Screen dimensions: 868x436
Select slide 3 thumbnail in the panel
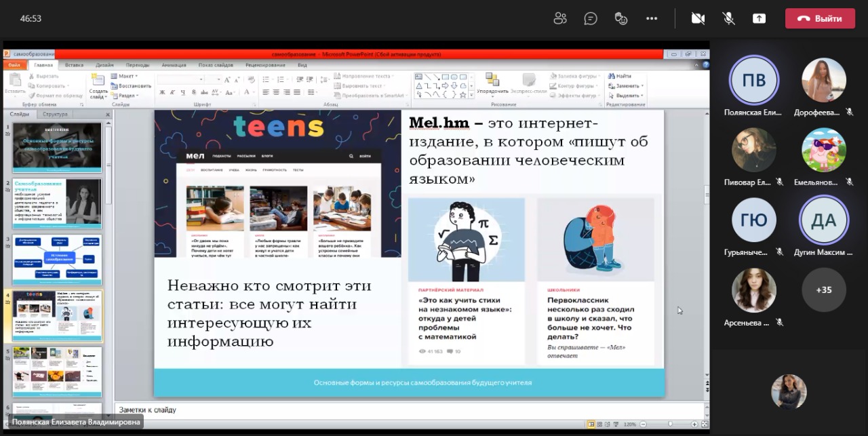(58, 260)
